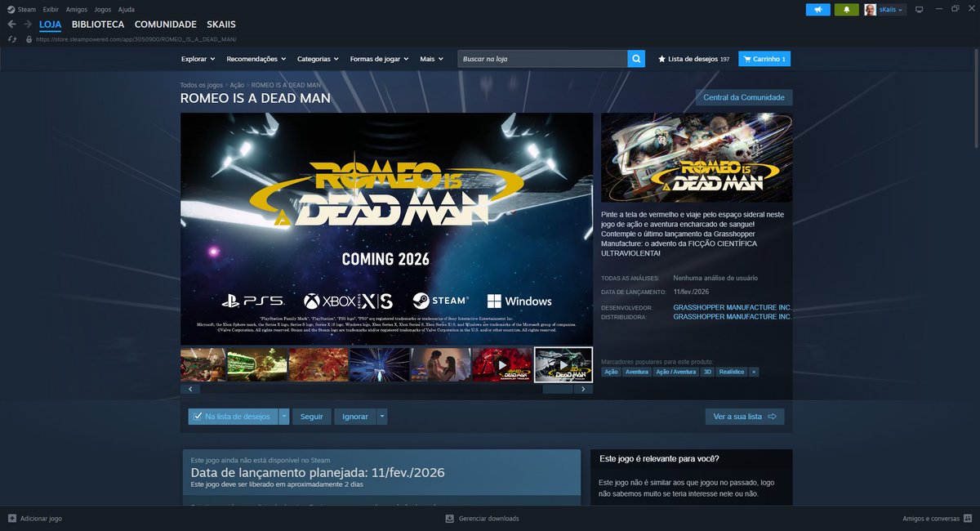Click the thumbnail strip scroll handle
Image resolution: width=980 pixels, height=531 pixels.
(x=558, y=390)
